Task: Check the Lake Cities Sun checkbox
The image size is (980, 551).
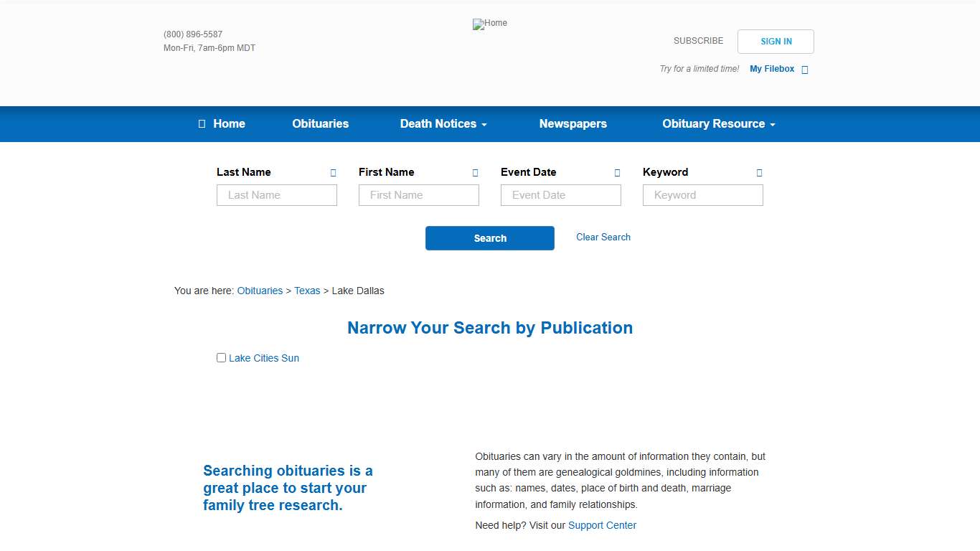Action: coord(221,358)
